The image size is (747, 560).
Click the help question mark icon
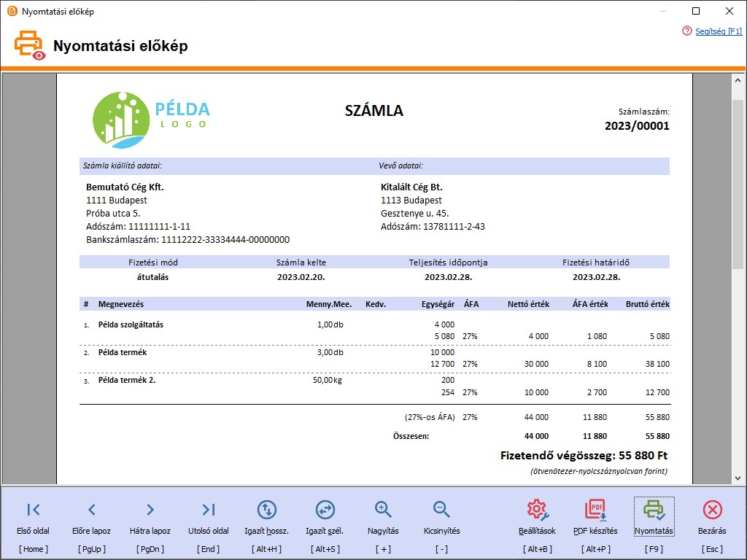pyautogui.click(x=686, y=31)
